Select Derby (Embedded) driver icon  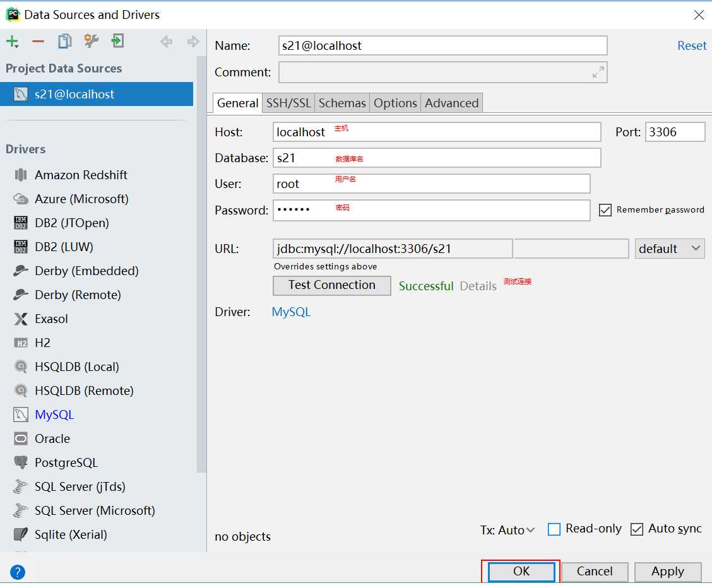tap(21, 271)
